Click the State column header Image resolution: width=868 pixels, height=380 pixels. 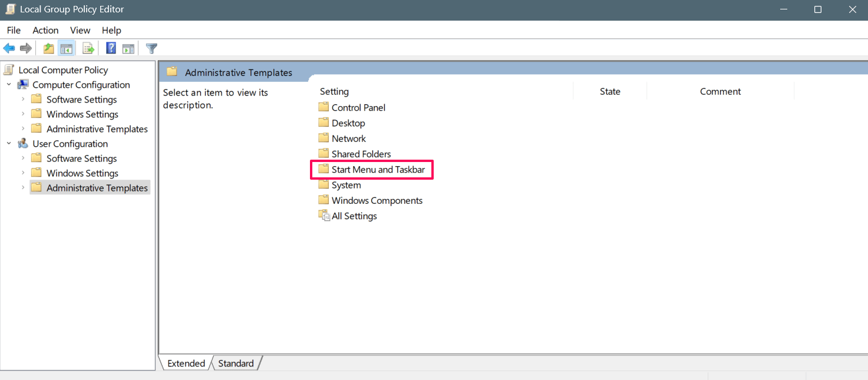(x=610, y=91)
